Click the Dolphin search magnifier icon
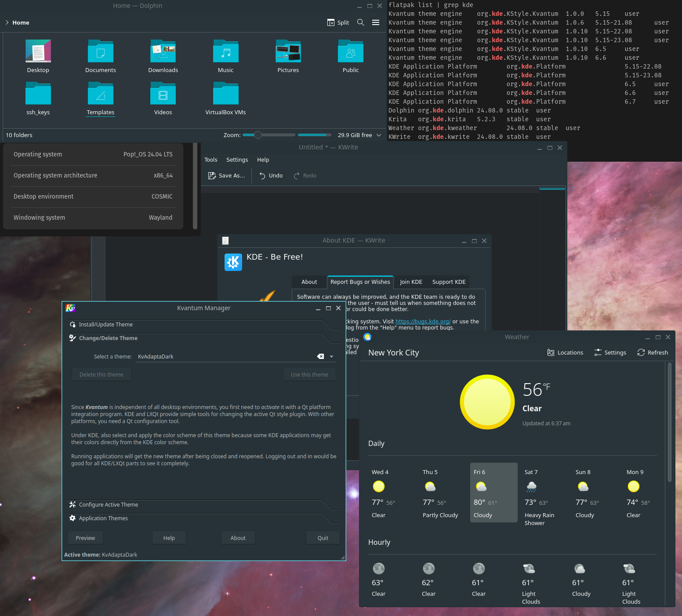This screenshot has height=616, width=682. point(360,22)
